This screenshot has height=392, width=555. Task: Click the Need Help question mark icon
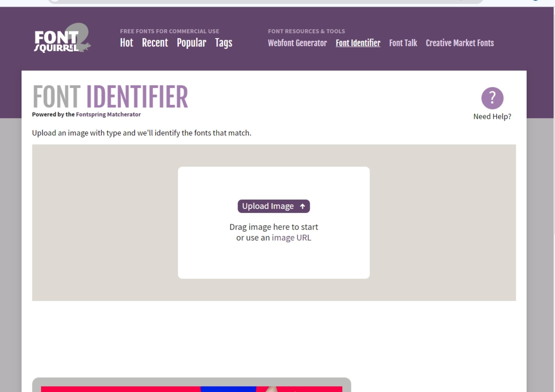click(x=492, y=98)
